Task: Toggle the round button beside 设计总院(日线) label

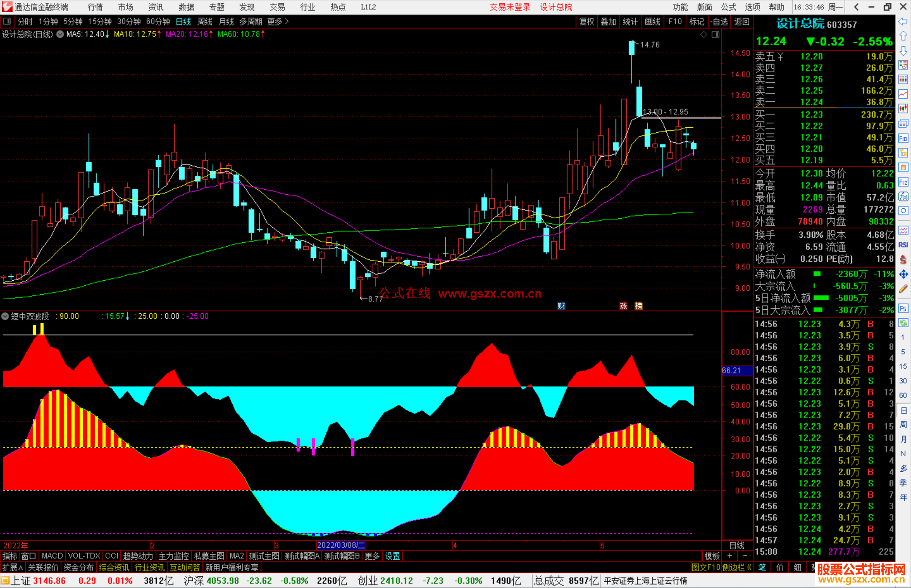Action: 60,34
